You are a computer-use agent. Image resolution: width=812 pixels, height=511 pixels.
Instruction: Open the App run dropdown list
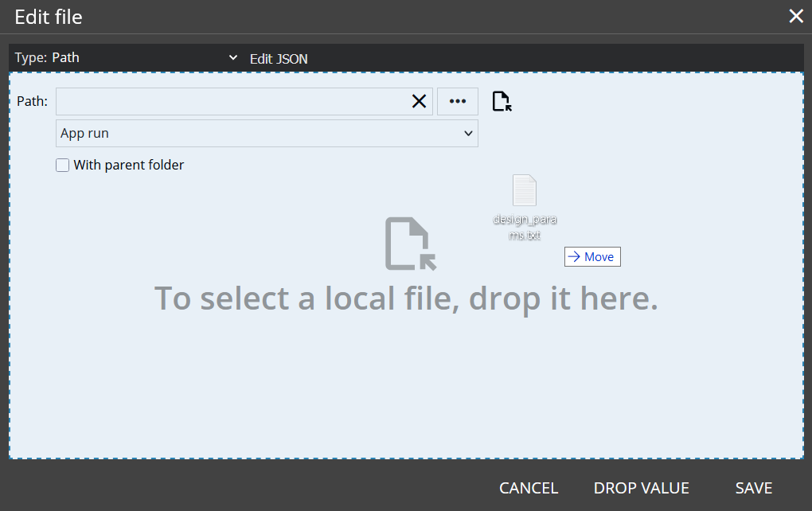click(x=267, y=134)
